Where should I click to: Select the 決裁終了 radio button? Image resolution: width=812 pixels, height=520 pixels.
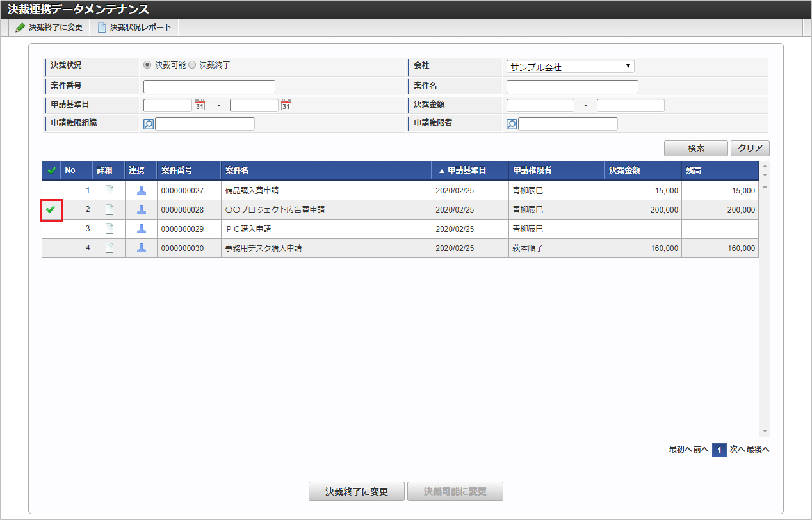[x=192, y=65]
